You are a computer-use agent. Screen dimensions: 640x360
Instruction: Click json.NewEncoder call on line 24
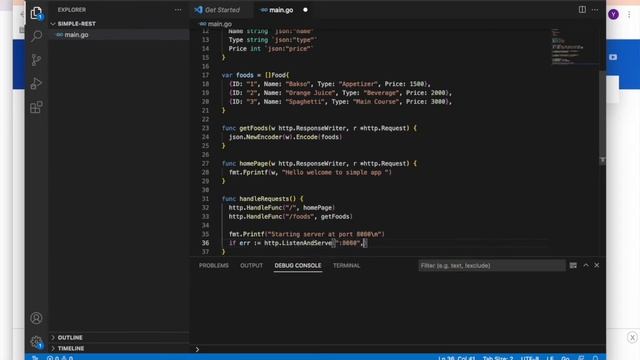256,137
